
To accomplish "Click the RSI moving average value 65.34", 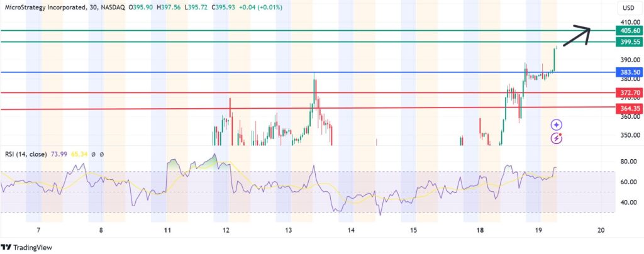I will pyautogui.click(x=79, y=154).
